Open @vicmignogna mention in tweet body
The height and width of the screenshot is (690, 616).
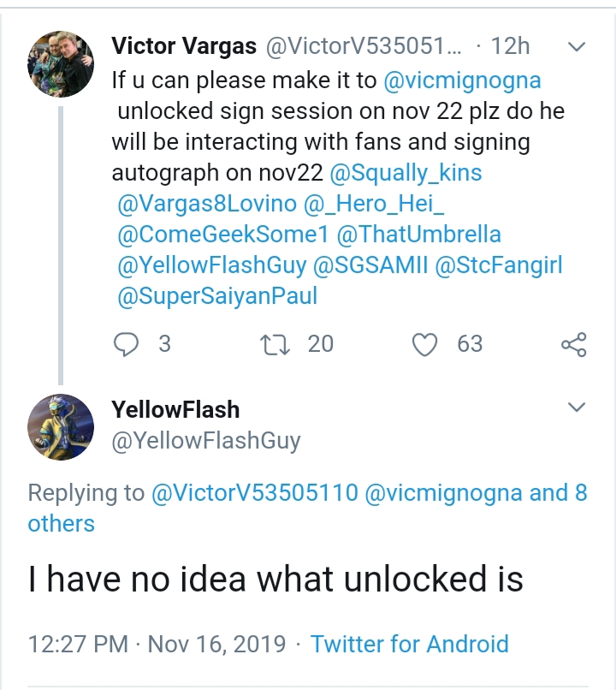[x=462, y=80]
